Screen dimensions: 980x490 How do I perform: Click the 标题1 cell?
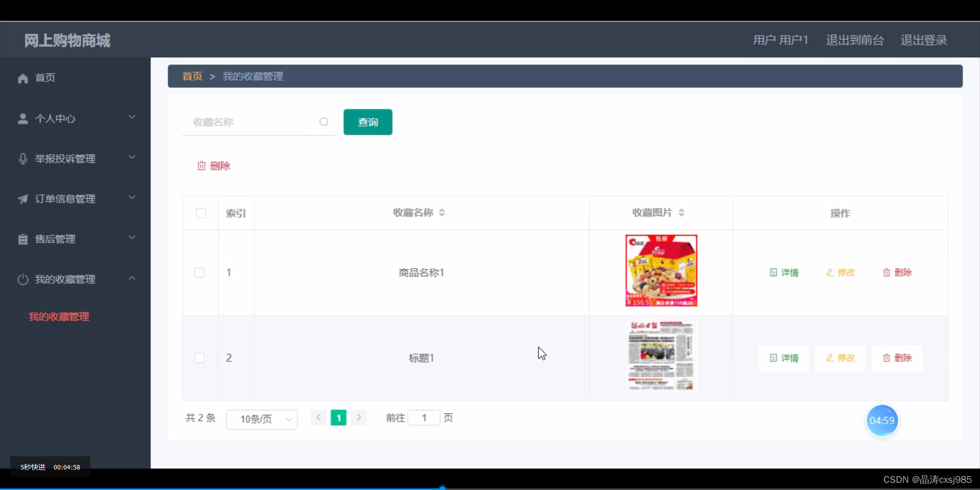coord(422,358)
